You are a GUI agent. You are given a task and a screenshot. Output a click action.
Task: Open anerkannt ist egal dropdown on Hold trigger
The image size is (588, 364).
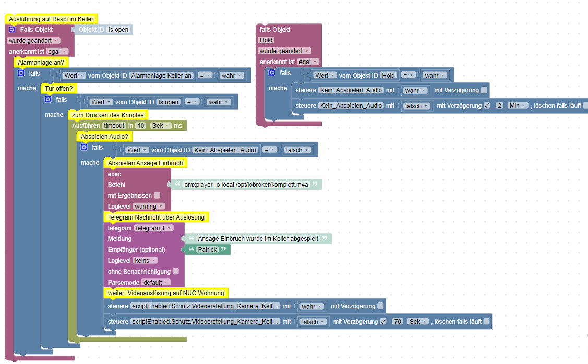tap(308, 62)
